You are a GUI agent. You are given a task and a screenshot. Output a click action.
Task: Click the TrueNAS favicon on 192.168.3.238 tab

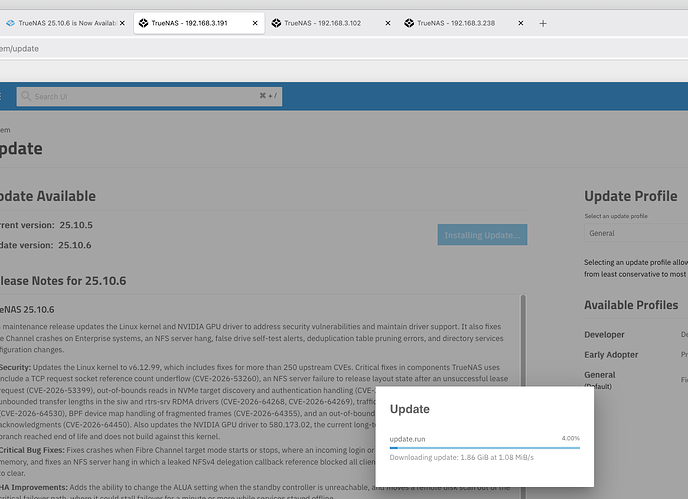click(x=409, y=23)
